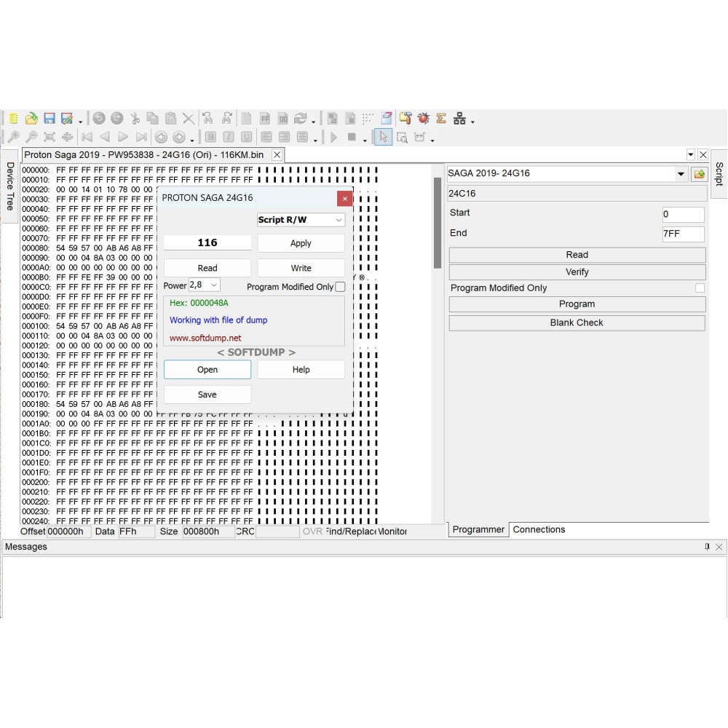Open dropdown arrow after the measure tool icon
Screen dimensions: 728x728
(432, 141)
